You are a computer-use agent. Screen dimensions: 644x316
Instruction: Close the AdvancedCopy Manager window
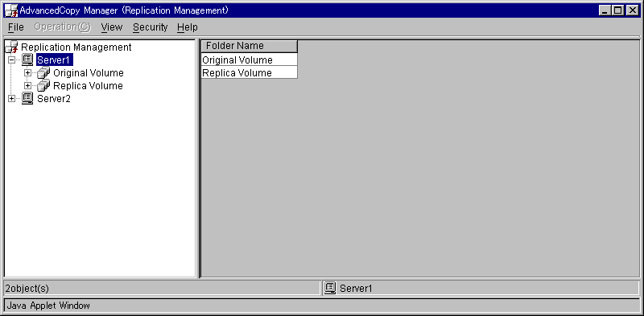633,10
